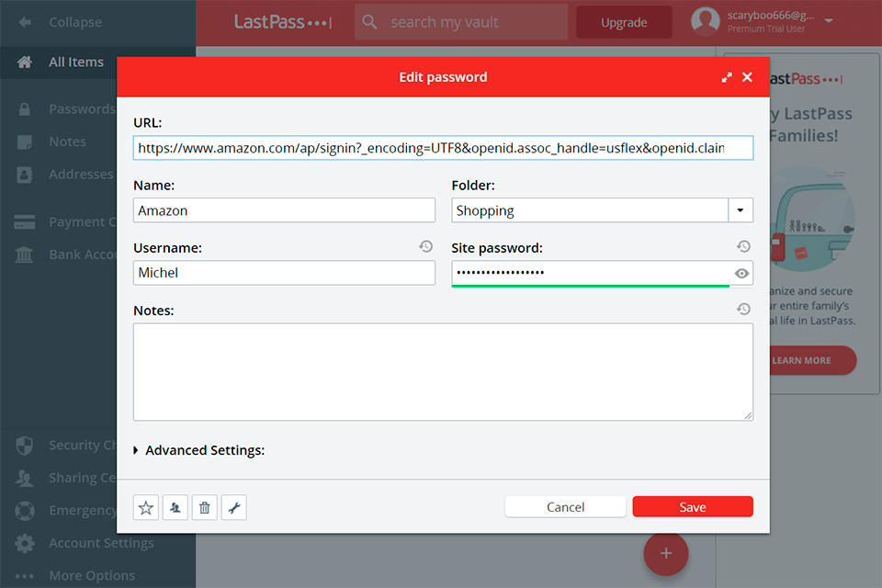Open the Folder dropdown arrow
The width and height of the screenshot is (882, 588).
coord(741,210)
